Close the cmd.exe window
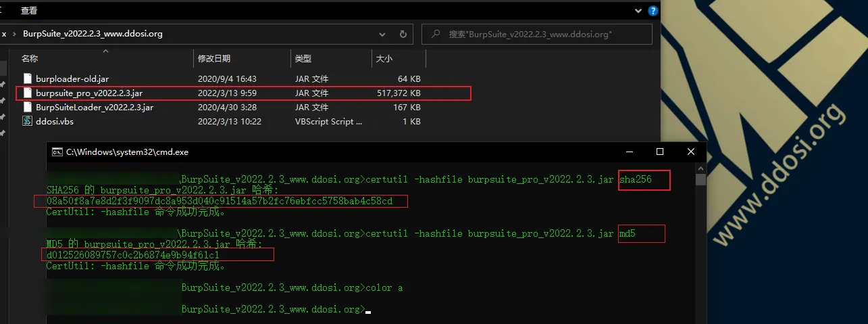The image size is (868, 324). click(690, 152)
